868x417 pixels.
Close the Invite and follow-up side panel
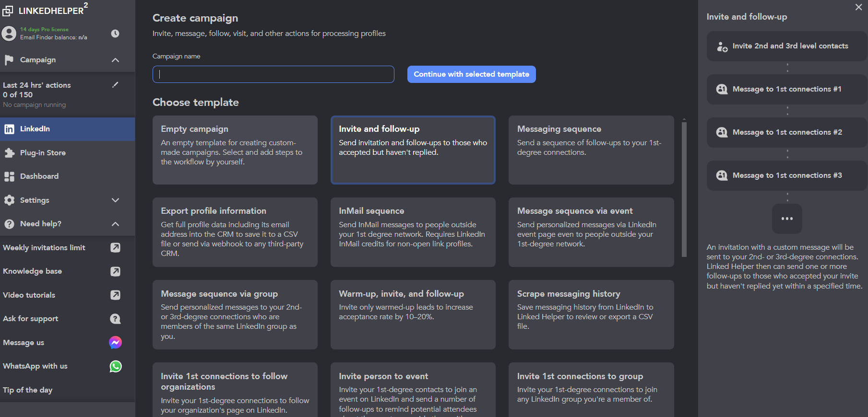pyautogui.click(x=858, y=7)
